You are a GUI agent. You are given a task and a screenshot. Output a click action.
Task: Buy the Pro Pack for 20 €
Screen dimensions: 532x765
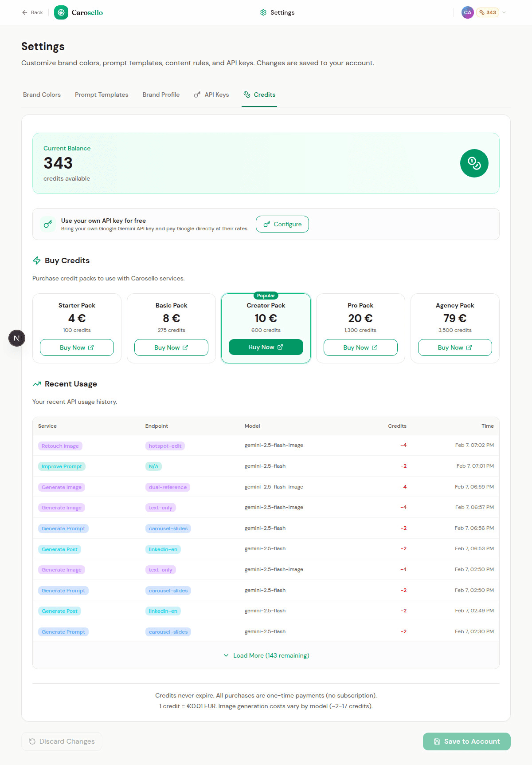pos(360,347)
